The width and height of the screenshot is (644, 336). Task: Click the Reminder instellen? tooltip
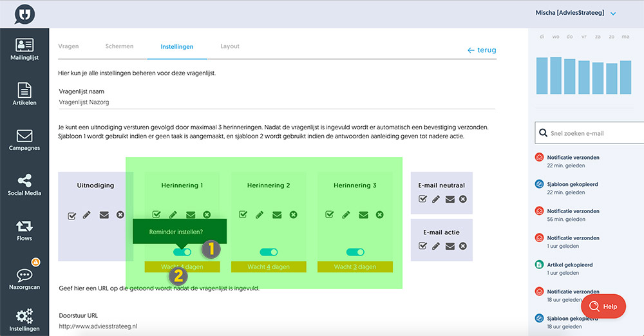(x=180, y=232)
